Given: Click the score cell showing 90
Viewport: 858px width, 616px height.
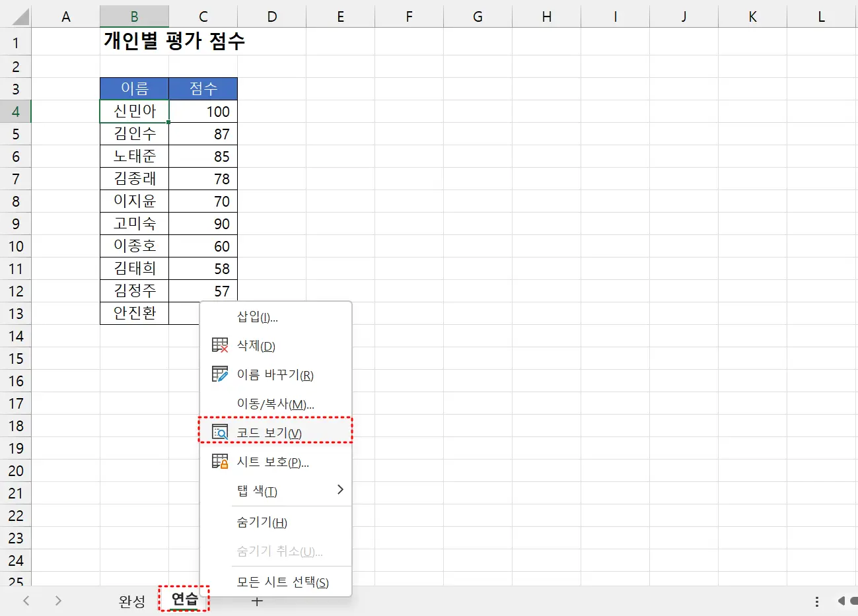Looking at the screenshot, I should [203, 224].
